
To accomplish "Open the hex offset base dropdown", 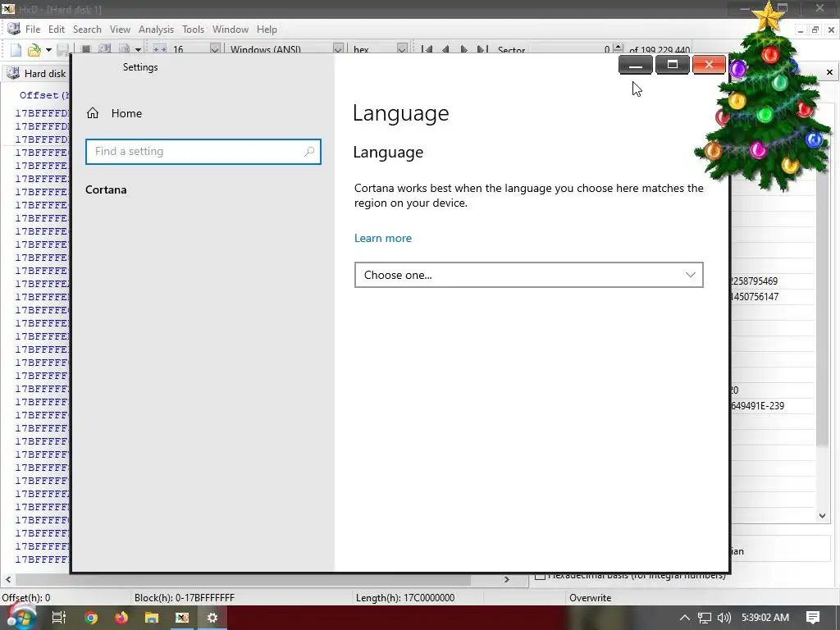I will (402, 49).
